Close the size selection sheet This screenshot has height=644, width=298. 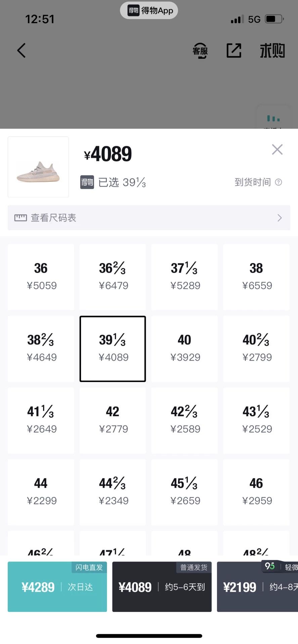coord(277,149)
